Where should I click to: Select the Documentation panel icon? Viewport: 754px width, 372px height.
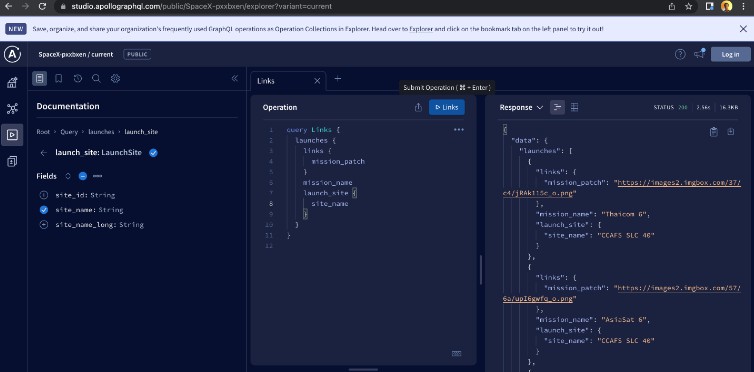coord(39,78)
